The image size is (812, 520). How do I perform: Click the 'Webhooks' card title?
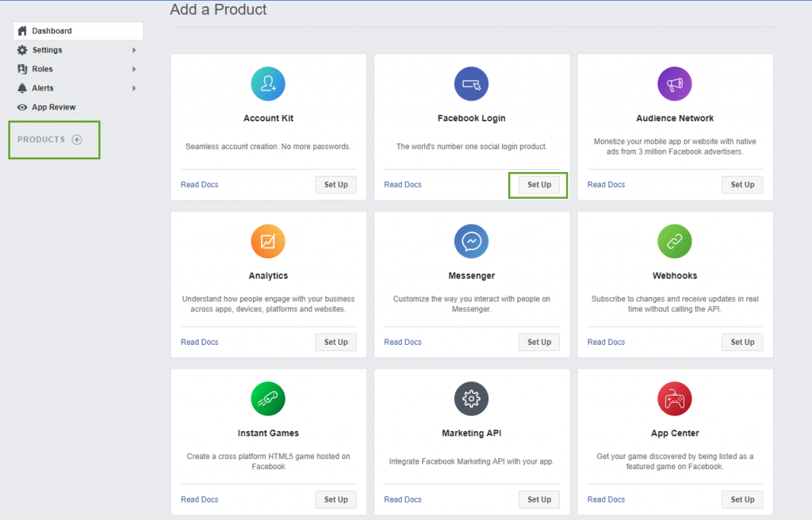click(x=675, y=276)
